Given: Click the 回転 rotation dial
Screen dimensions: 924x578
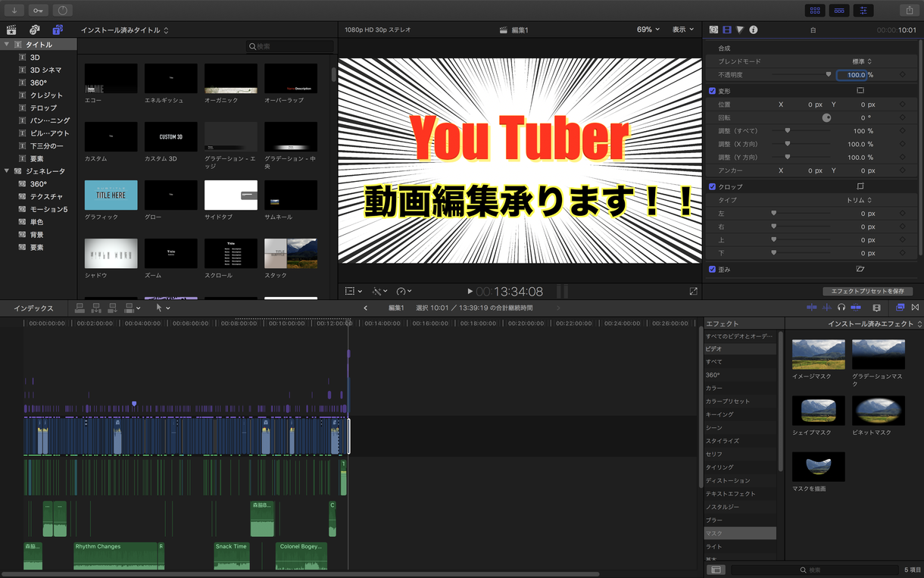Looking at the screenshot, I should tap(826, 117).
